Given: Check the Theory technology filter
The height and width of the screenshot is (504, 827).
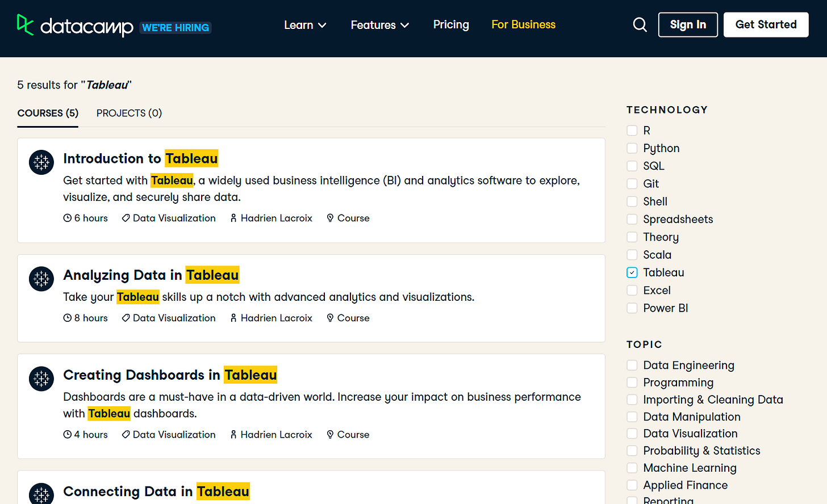Looking at the screenshot, I should pos(632,237).
